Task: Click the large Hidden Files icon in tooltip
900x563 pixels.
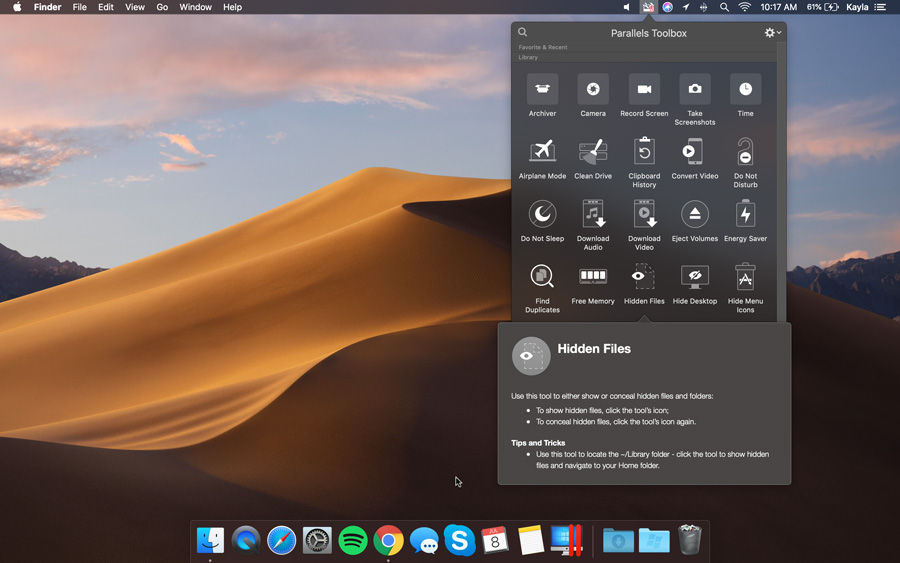Action: (531, 356)
